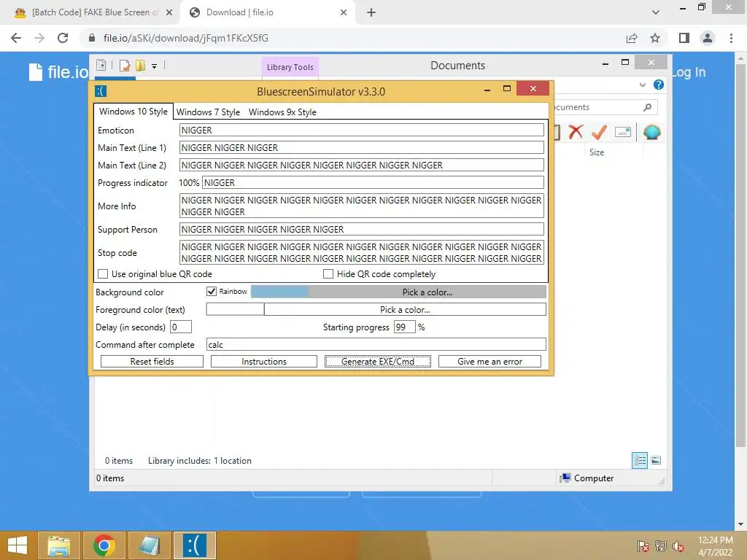Open the Library Tools ribbon tab

pos(290,67)
